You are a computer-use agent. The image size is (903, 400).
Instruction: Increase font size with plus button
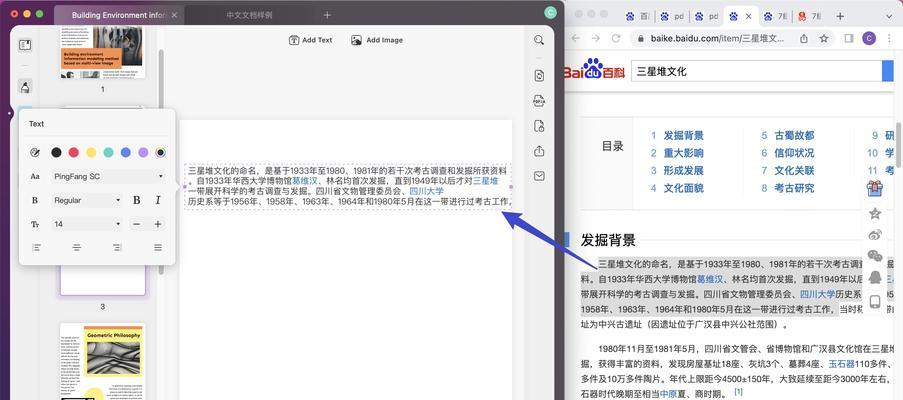pos(158,224)
